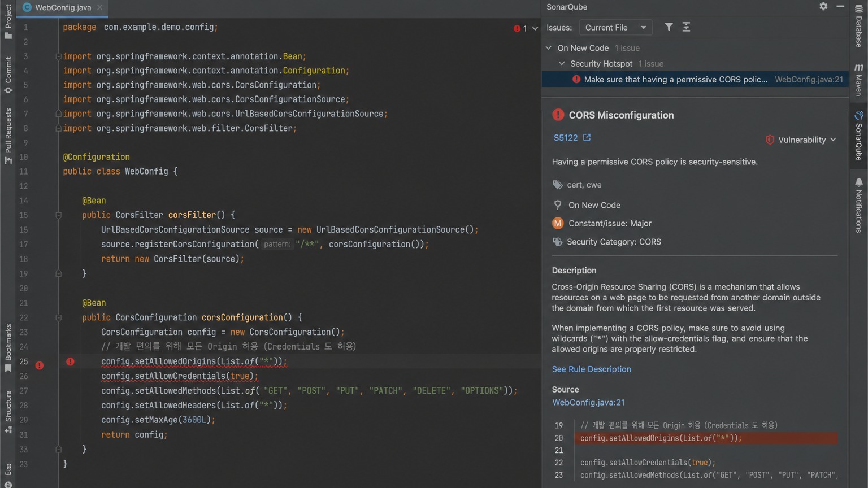The width and height of the screenshot is (868, 488).
Task: Click the bookmark error icon in gutter line 25
Action: tap(40, 365)
